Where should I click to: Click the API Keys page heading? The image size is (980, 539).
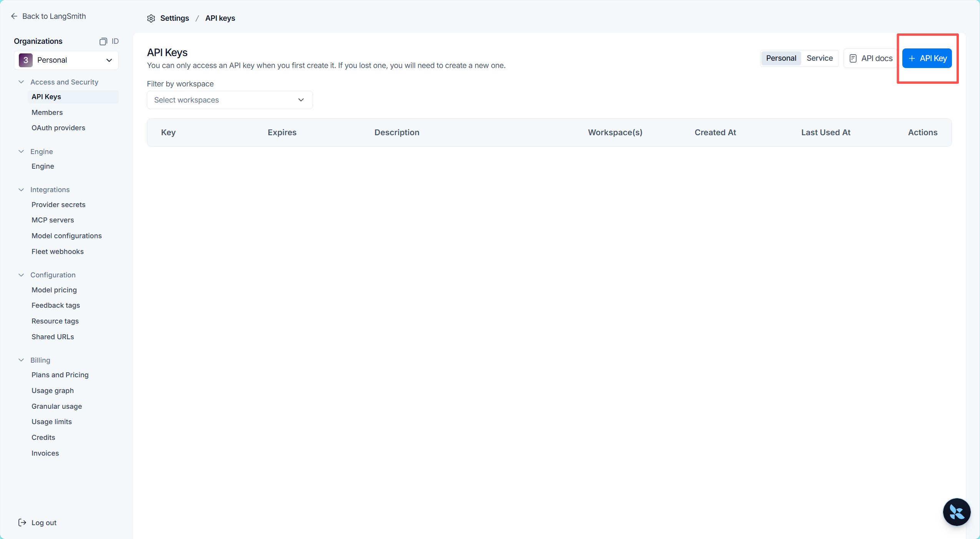[167, 53]
